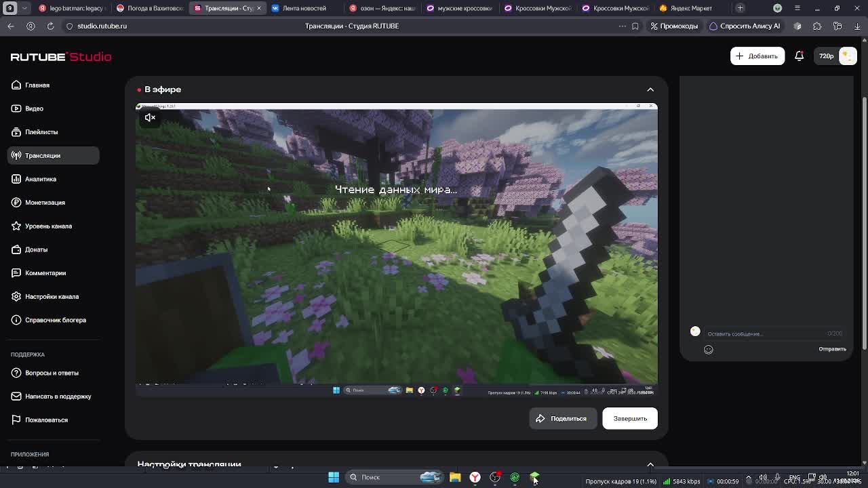The height and width of the screenshot is (488, 868).
Task: Click the live stream preview video
Action: click(397, 249)
